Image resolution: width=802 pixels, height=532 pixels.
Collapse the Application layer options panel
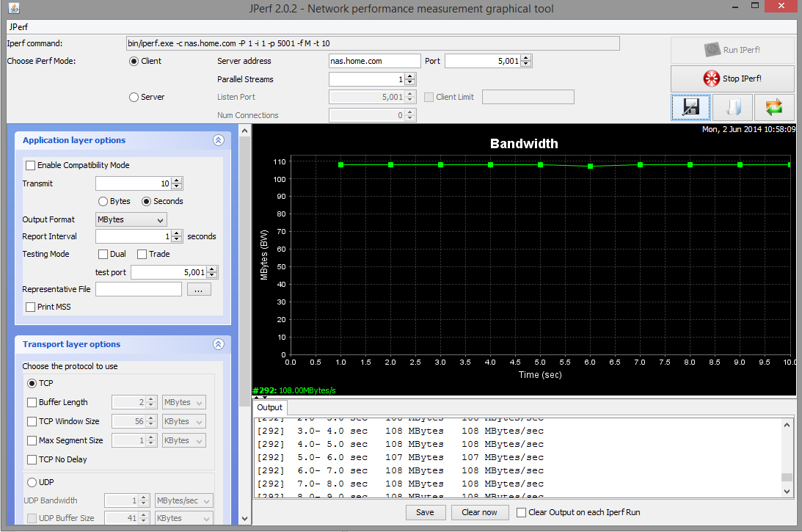pyautogui.click(x=219, y=140)
